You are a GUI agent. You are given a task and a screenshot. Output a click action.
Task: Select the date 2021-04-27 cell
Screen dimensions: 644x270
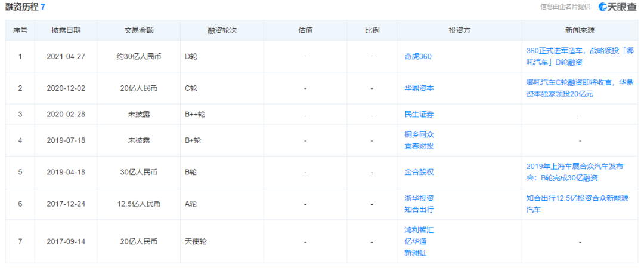tap(66, 56)
